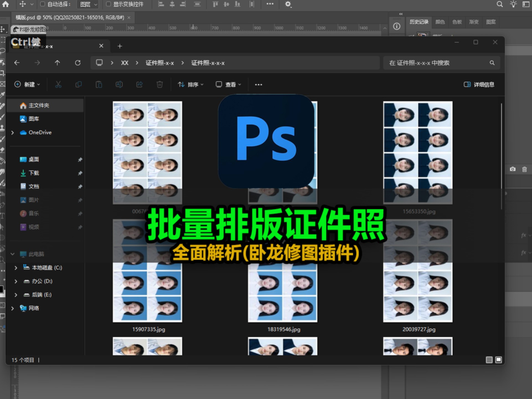This screenshot has width=532, height=399.
Task: Add a new tab in File Explorer
Action: tap(120, 46)
